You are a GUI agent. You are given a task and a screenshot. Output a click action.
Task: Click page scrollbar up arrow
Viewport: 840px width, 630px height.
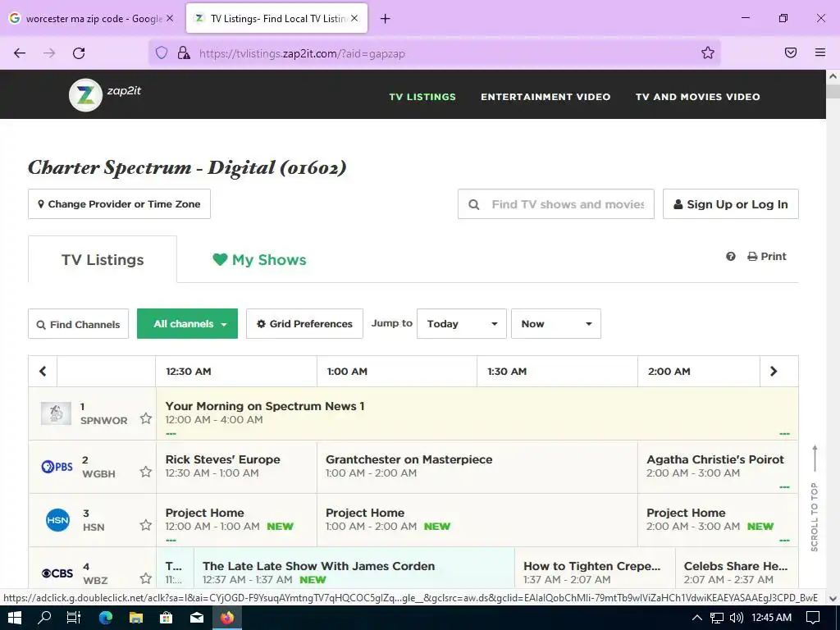click(833, 76)
